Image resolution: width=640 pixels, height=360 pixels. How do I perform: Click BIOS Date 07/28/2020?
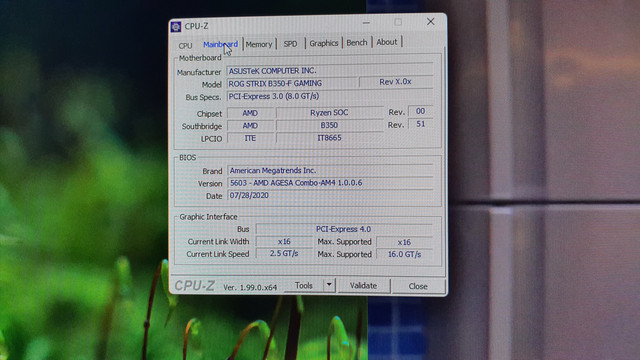click(330, 195)
